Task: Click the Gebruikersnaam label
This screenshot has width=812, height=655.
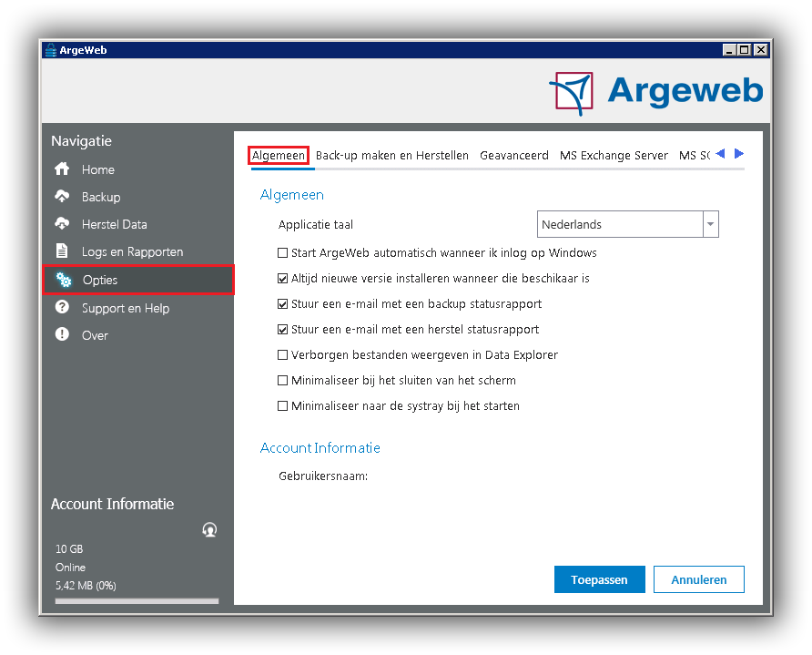Action: click(x=323, y=476)
